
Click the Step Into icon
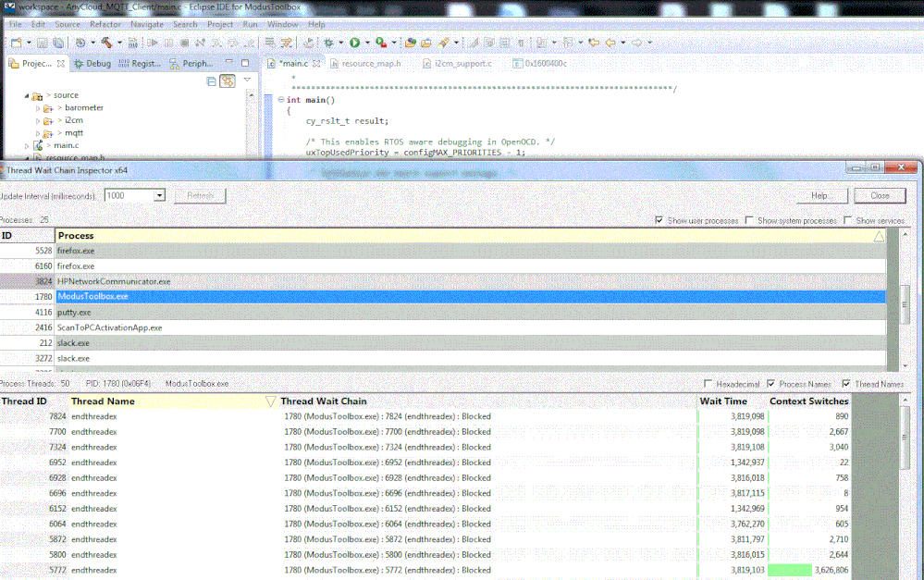(216, 43)
